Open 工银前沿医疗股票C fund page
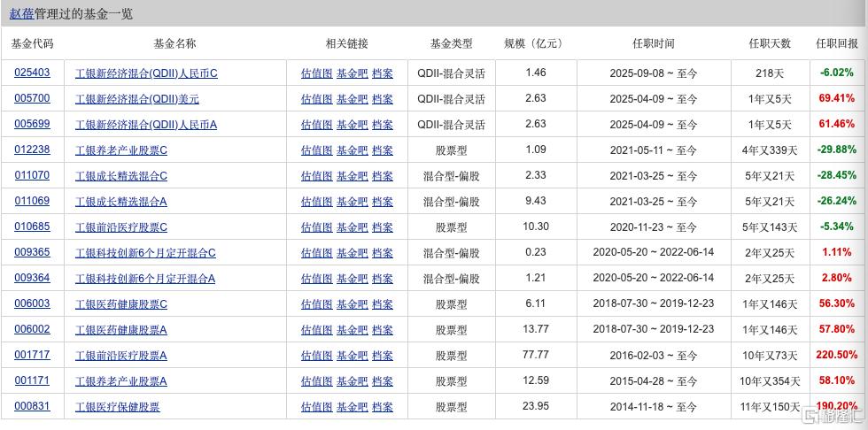 tap(121, 227)
